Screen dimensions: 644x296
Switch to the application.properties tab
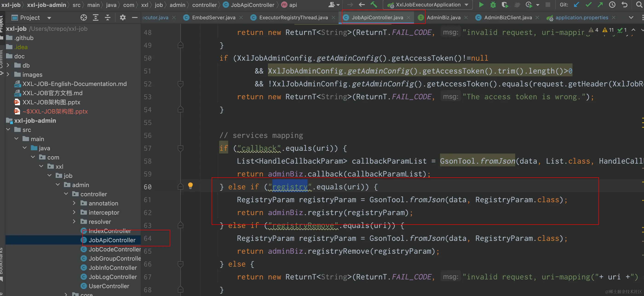(x=581, y=17)
